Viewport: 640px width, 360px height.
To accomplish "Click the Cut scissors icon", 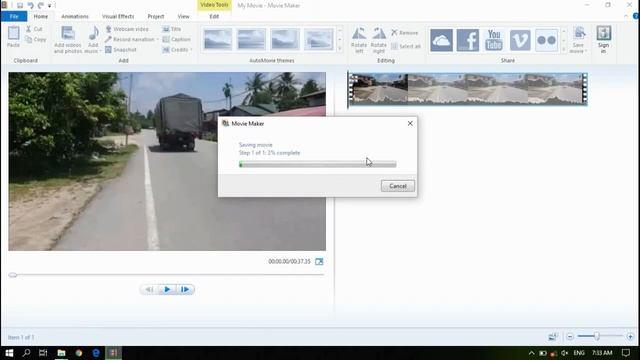I will (29, 29).
